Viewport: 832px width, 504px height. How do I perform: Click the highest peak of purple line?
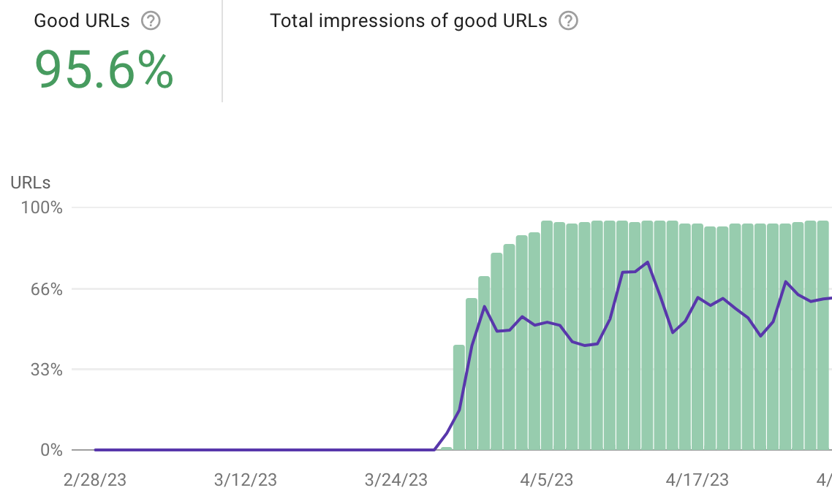(x=648, y=262)
